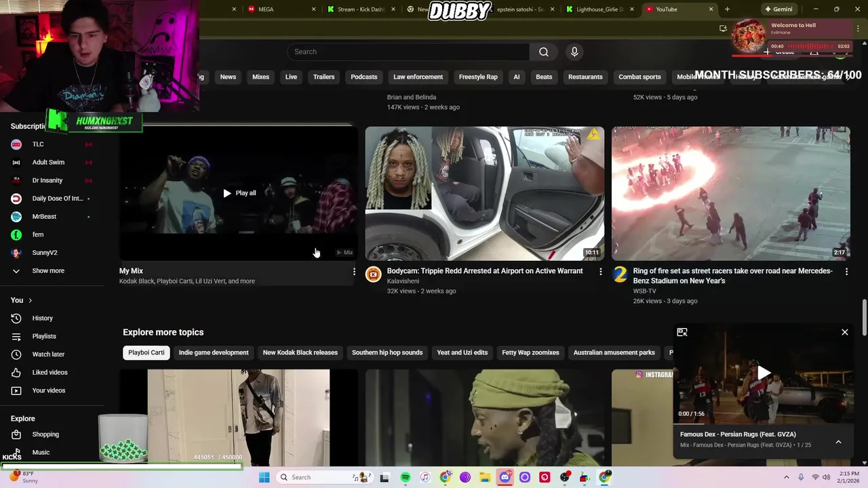Switch to Stream - Kick Dashboard tab
This screenshot has height=488, width=868.
359,9
